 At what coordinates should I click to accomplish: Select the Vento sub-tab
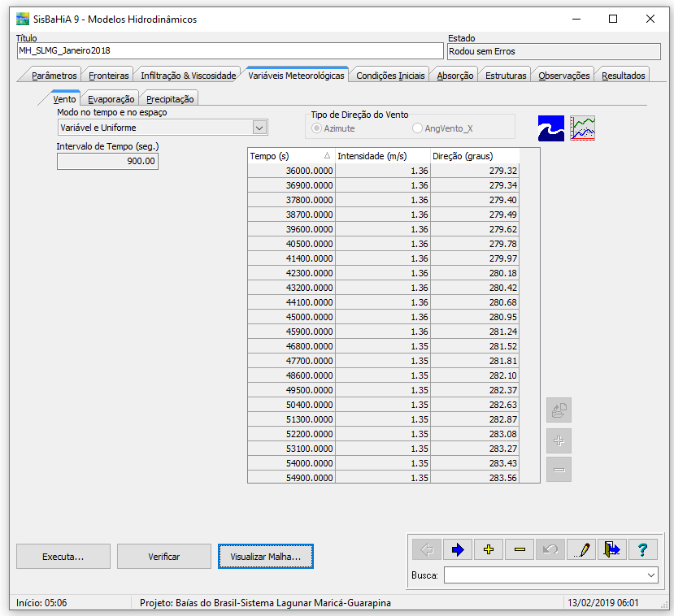click(x=64, y=99)
